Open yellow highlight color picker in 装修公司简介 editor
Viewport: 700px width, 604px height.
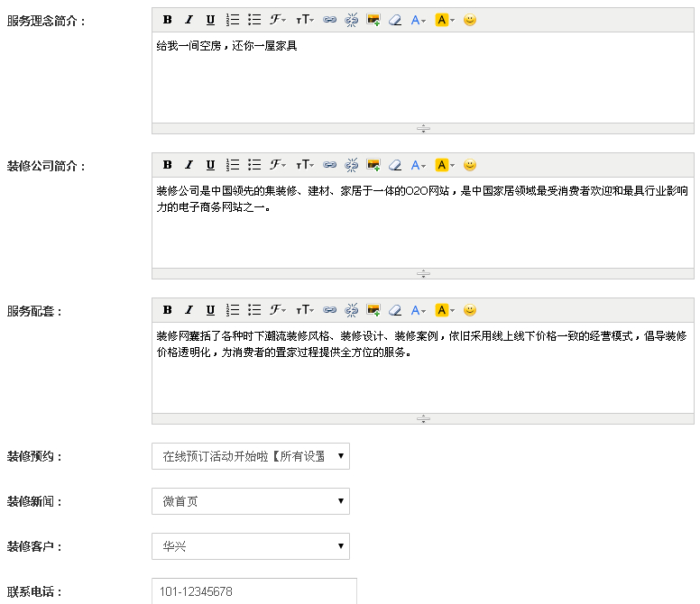445,165
